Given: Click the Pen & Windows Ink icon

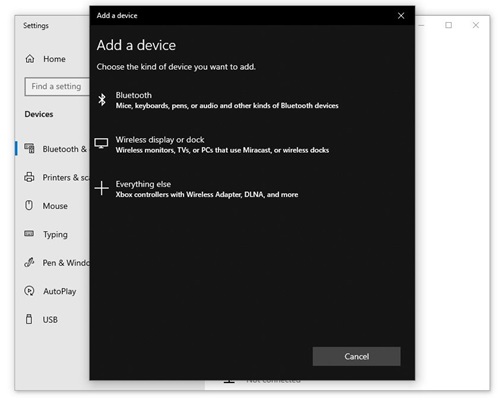Looking at the screenshot, I should click(29, 262).
